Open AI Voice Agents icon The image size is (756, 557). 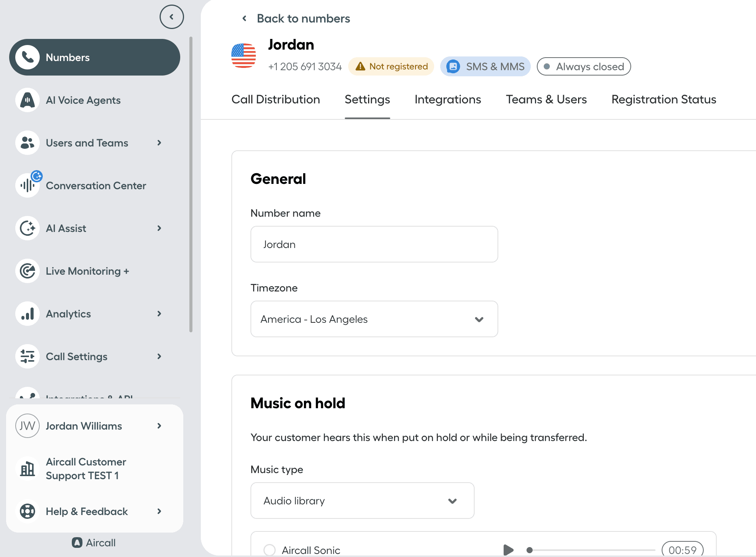[x=27, y=100]
